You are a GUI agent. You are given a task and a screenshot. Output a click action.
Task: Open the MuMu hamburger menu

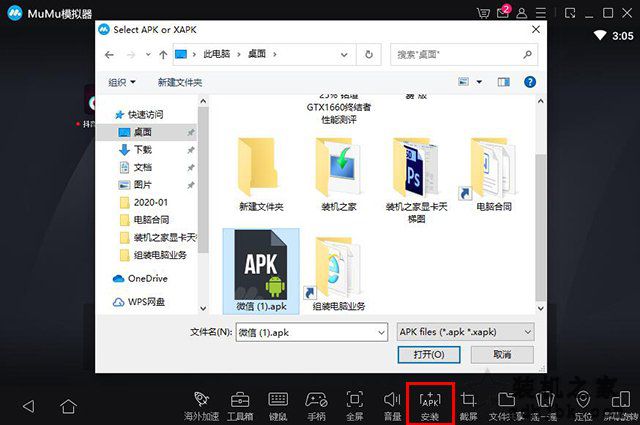coord(541,13)
